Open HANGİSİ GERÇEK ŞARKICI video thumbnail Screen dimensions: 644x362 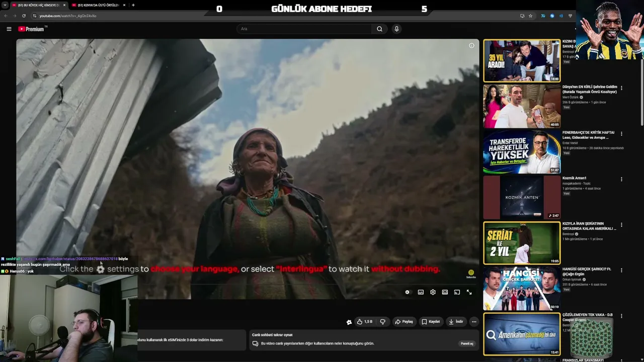[522, 289]
